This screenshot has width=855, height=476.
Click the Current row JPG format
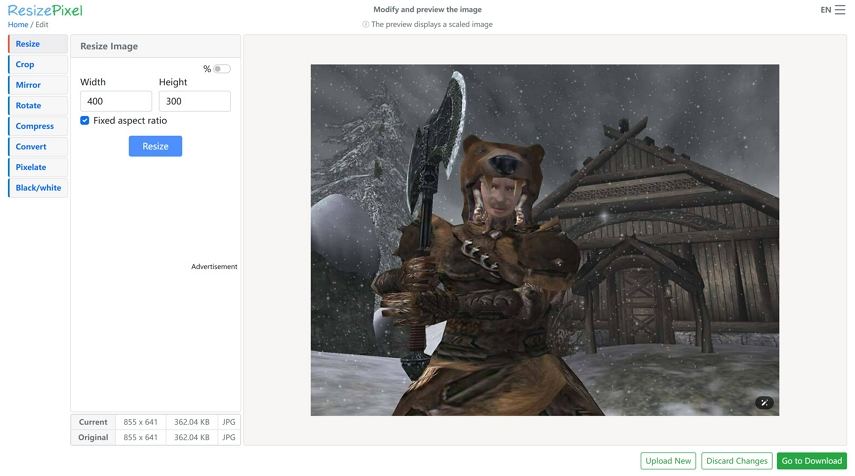click(x=228, y=422)
